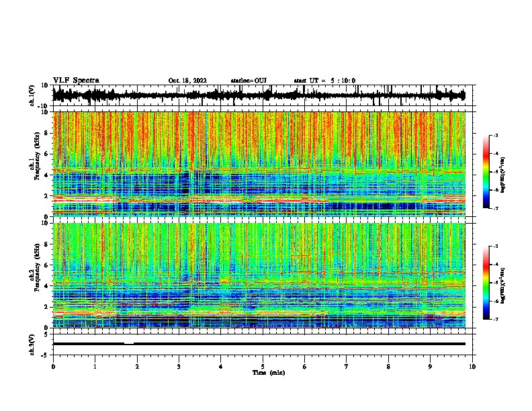
Task: Click the 'Time (min)' axis label
Action: 269,373
